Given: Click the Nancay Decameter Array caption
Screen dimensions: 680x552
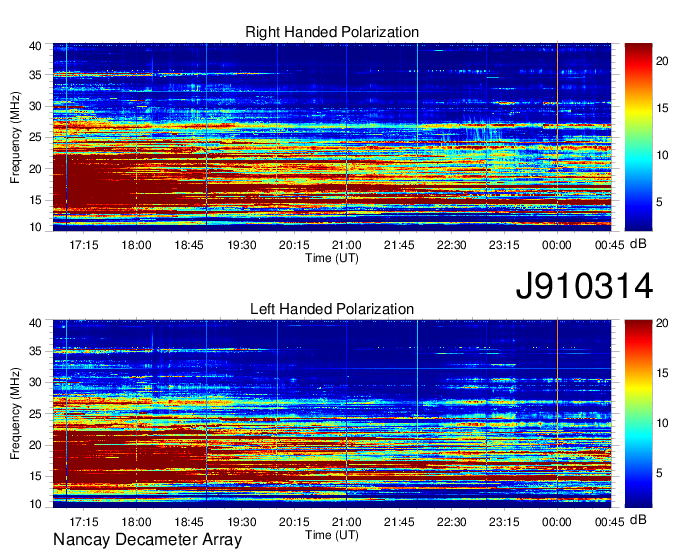Looking at the screenshot, I should pos(147,539).
